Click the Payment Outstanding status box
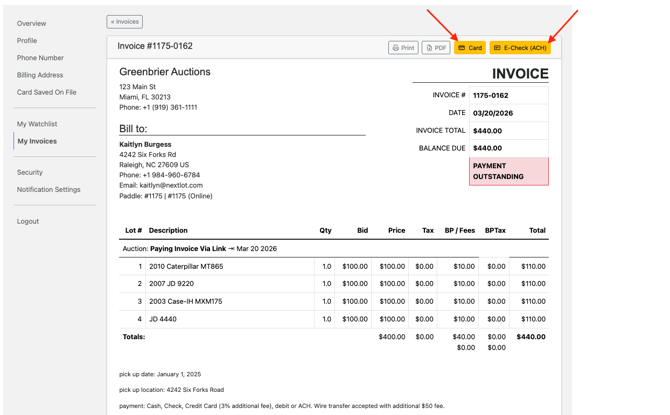 pos(509,171)
